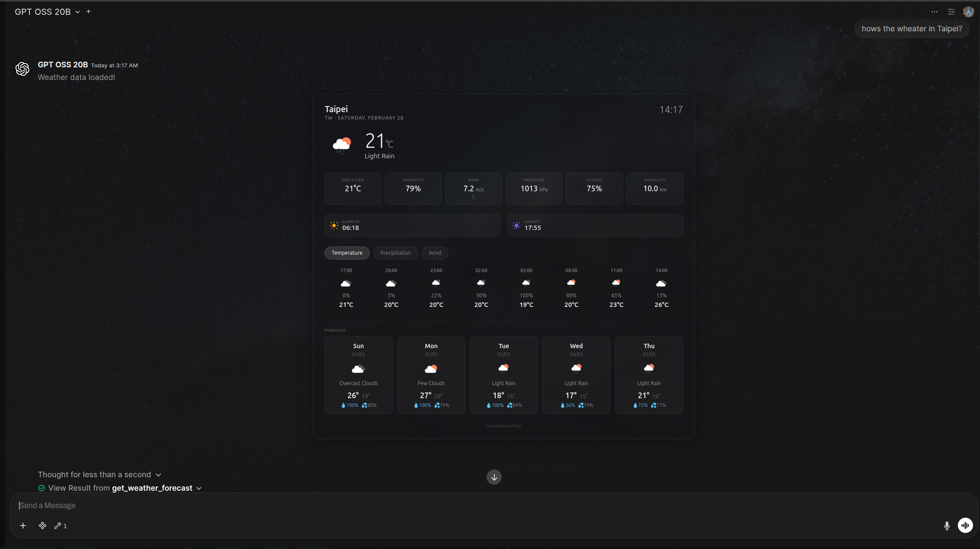
Task: Start a new chat with the plus icon
Action: click(89, 12)
